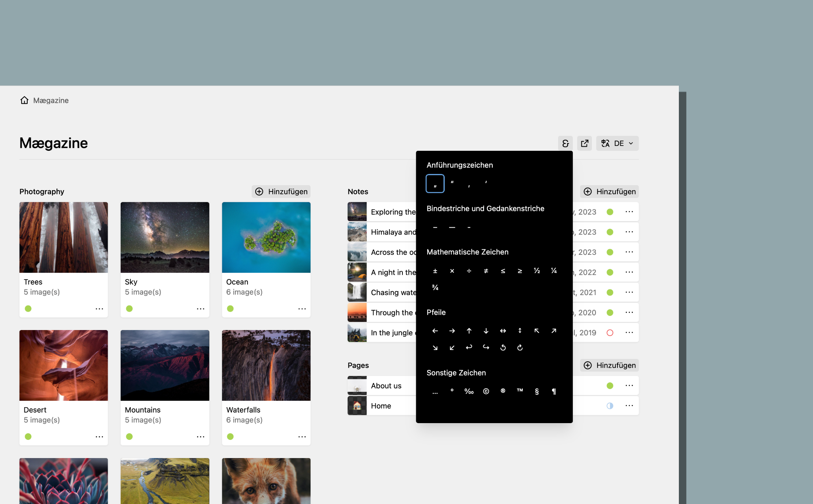This screenshot has width=813, height=504.
Task: Insert the right arrow character
Action: [x=452, y=331]
